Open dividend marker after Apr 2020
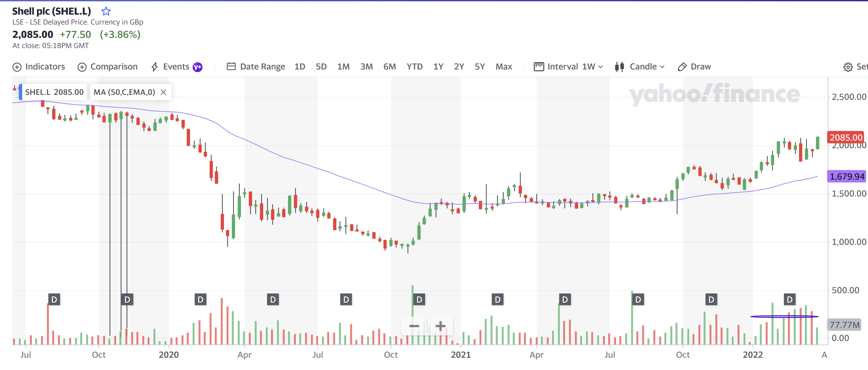This screenshot has width=868, height=370. pos(273,299)
